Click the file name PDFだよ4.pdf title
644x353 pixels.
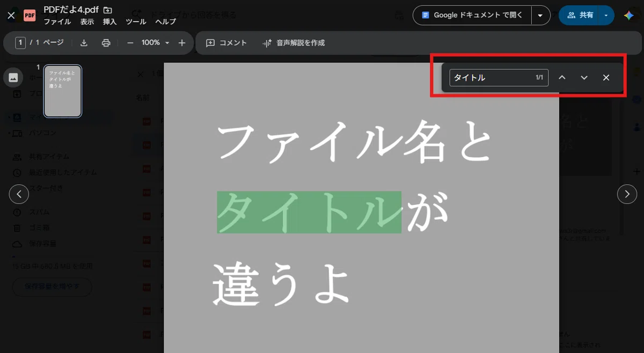click(x=72, y=10)
